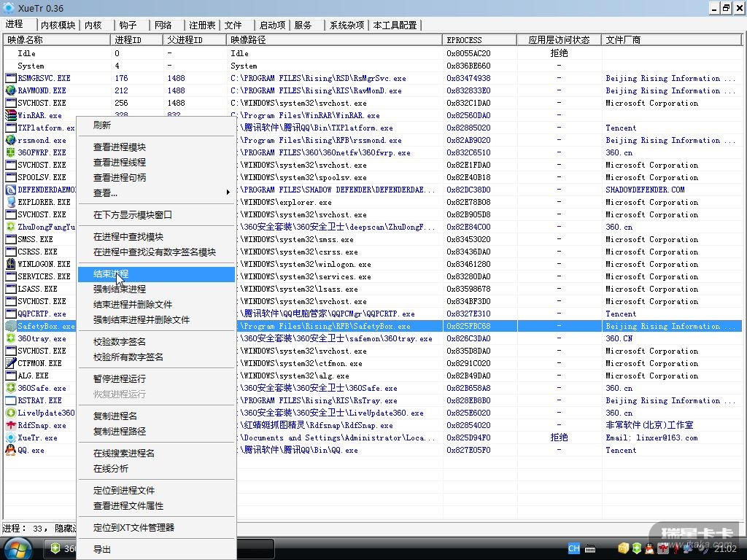Click the rssmond.exe globe icon
Viewport: 747px width, 560px height.
click(x=10, y=140)
